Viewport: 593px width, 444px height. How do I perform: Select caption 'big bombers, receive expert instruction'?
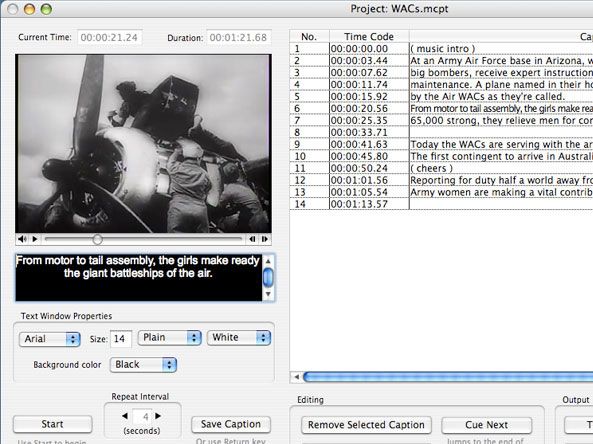point(501,73)
